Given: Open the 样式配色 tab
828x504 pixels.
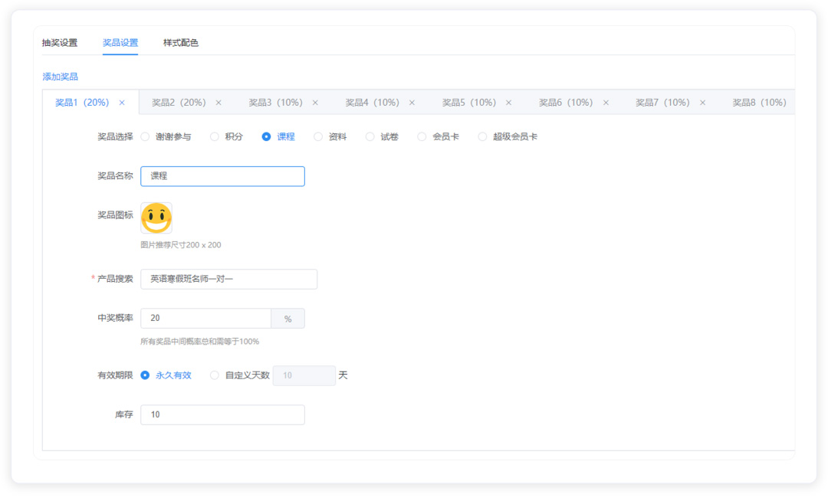Looking at the screenshot, I should point(181,43).
